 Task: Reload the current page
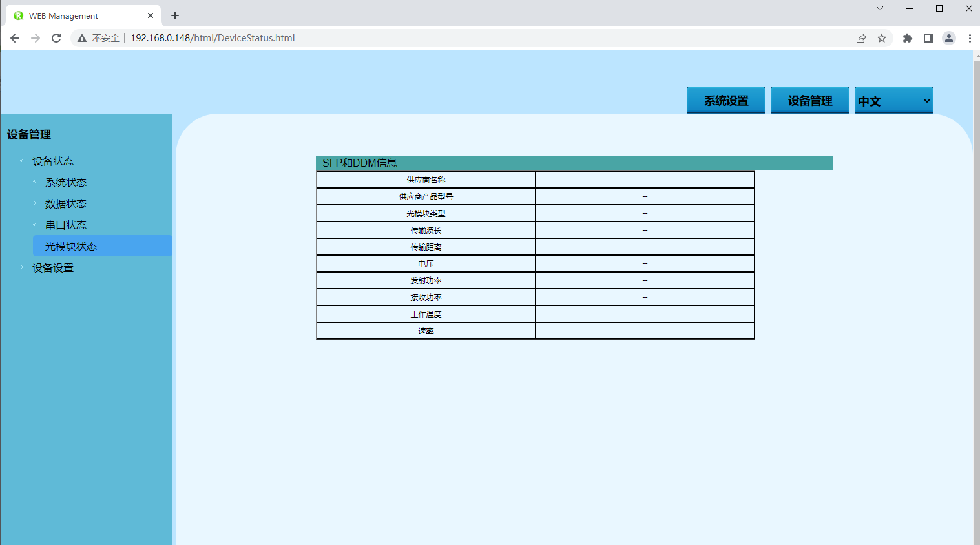[x=56, y=38]
